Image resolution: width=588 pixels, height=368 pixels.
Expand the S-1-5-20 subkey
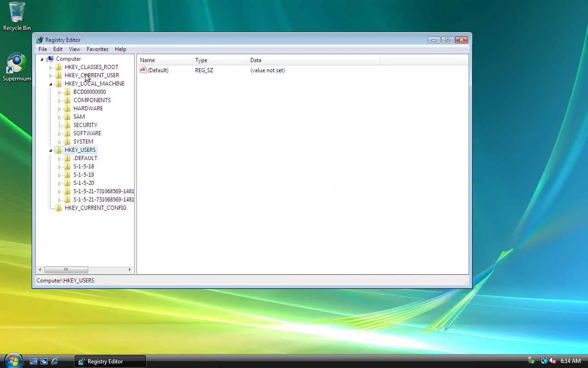(59, 183)
